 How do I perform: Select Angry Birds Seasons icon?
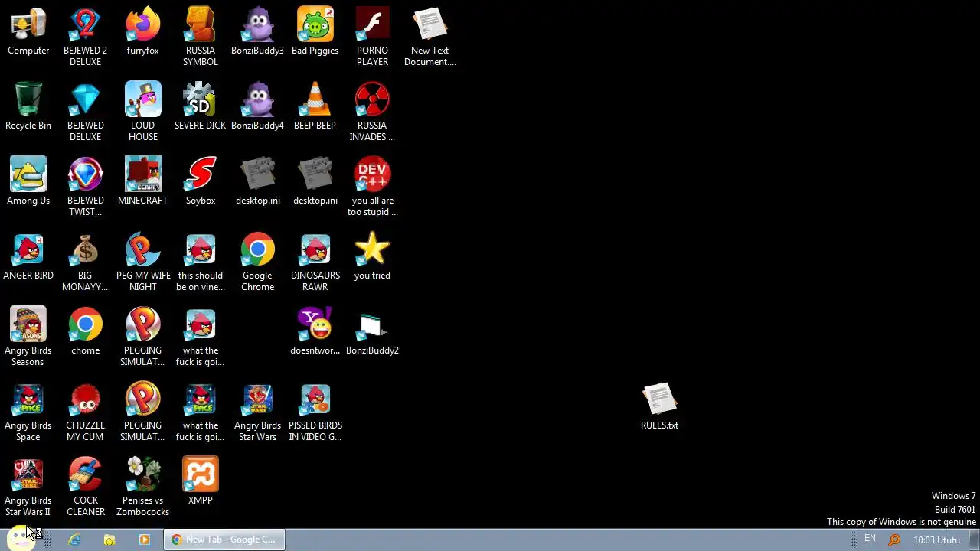click(28, 325)
